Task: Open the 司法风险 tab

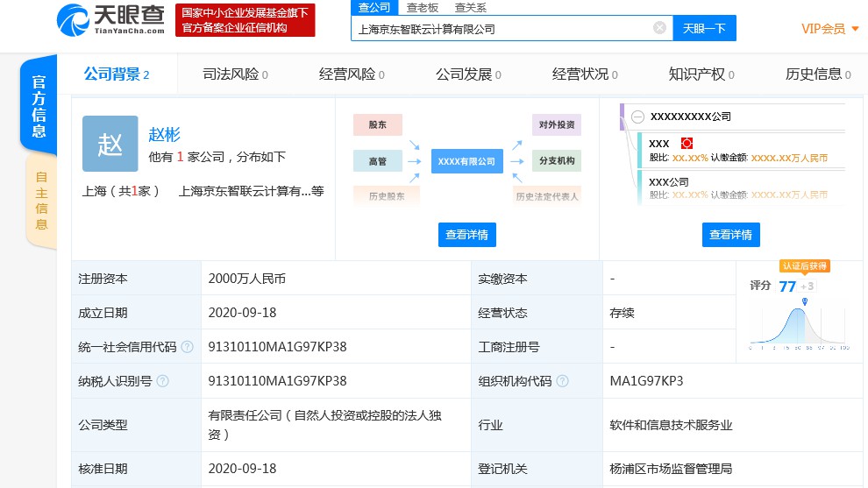Action: click(235, 74)
